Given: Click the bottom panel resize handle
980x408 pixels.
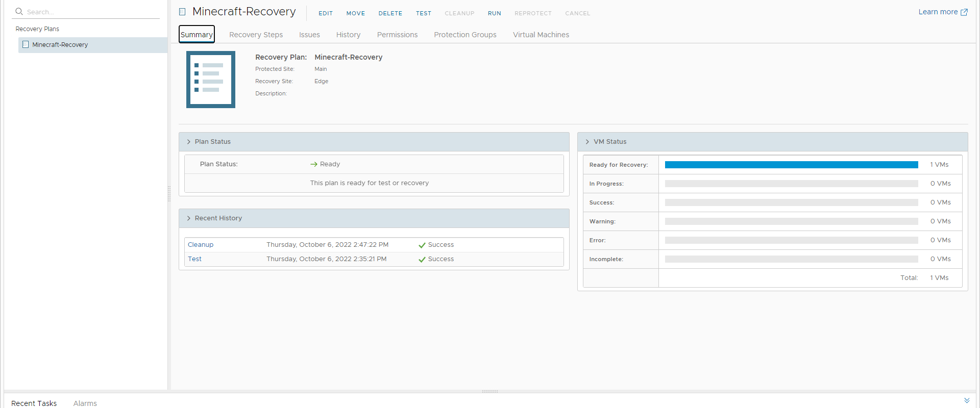Looking at the screenshot, I should tap(490, 392).
